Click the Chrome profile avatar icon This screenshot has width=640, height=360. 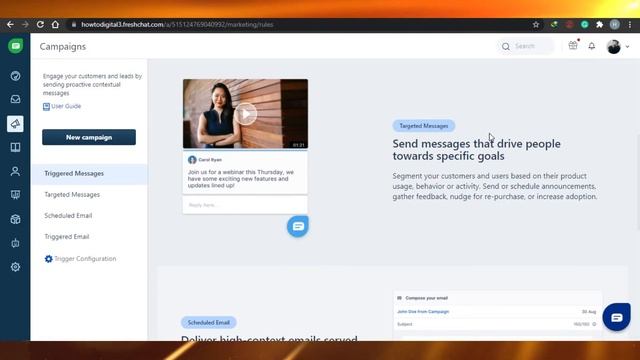coord(615,24)
